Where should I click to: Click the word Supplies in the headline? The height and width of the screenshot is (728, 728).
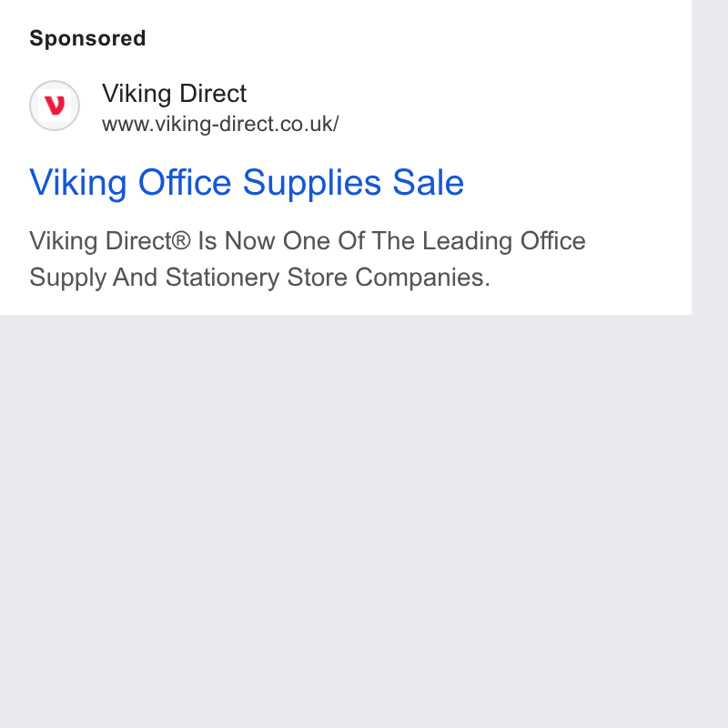[312, 184]
